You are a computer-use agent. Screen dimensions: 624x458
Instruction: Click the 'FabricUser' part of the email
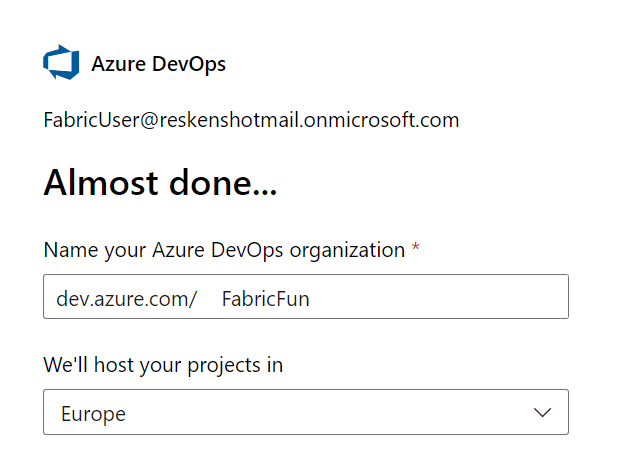coord(88,121)
